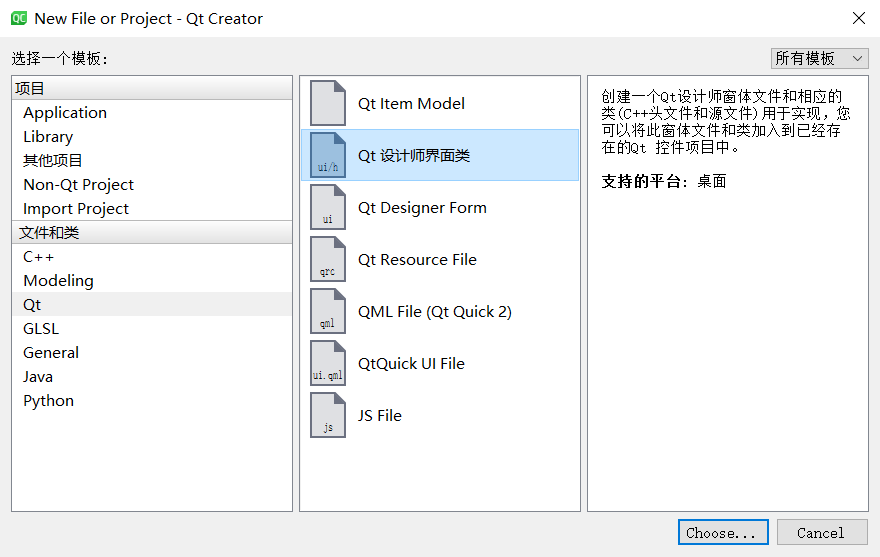
Task: Click the Cancel button
Action: pos(822,532)
